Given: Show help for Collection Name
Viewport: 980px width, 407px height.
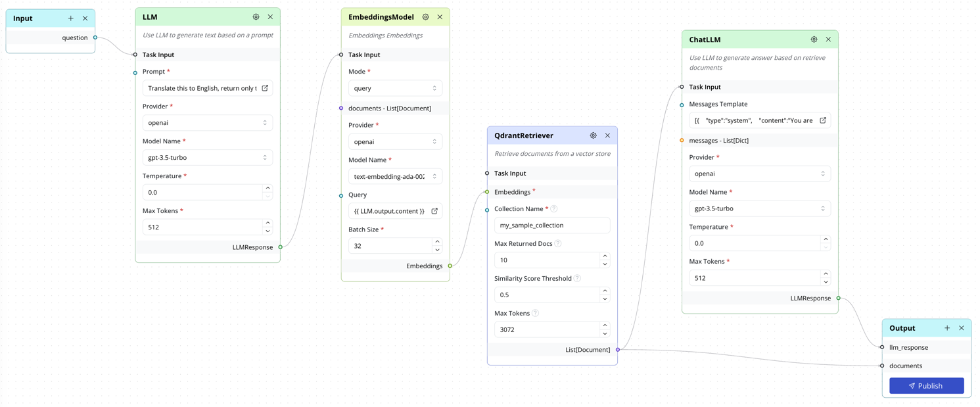Looking at the screenshot, I should (x=554, y=209).
